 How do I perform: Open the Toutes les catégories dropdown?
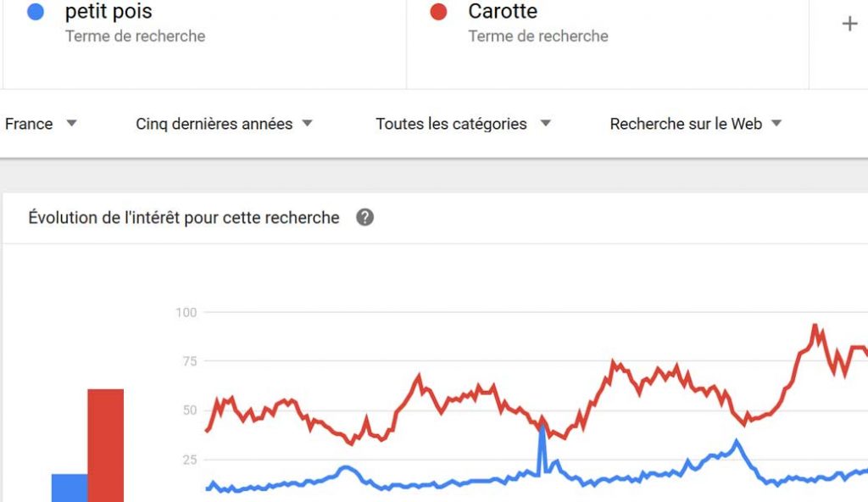tap(462, 124)
